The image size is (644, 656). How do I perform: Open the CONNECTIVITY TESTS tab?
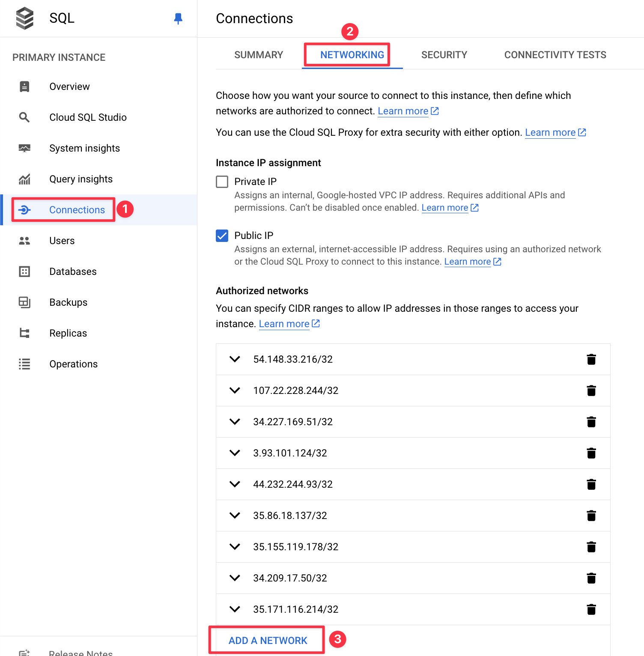coord(555,54)
